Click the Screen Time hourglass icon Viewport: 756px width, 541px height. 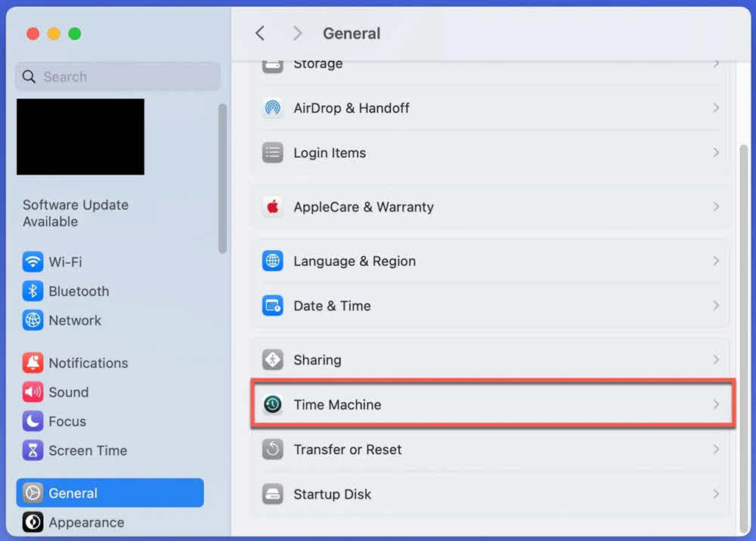[x=33, y=450]
